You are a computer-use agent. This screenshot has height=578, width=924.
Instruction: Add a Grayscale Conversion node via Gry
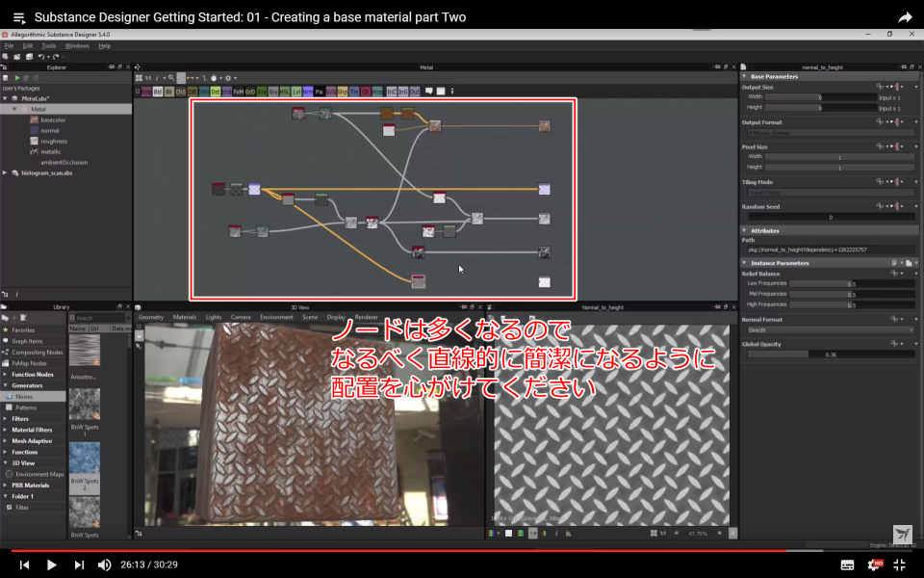(x=272, y=92)
